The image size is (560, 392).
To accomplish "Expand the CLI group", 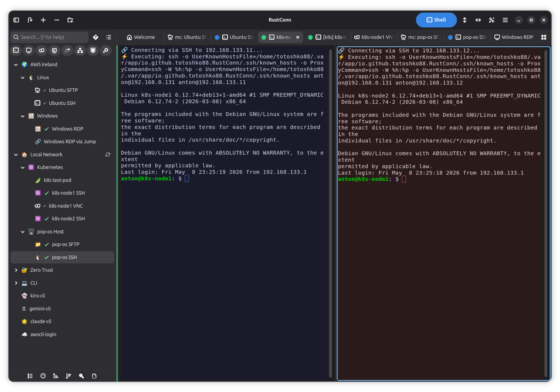I will click(16, 283).
